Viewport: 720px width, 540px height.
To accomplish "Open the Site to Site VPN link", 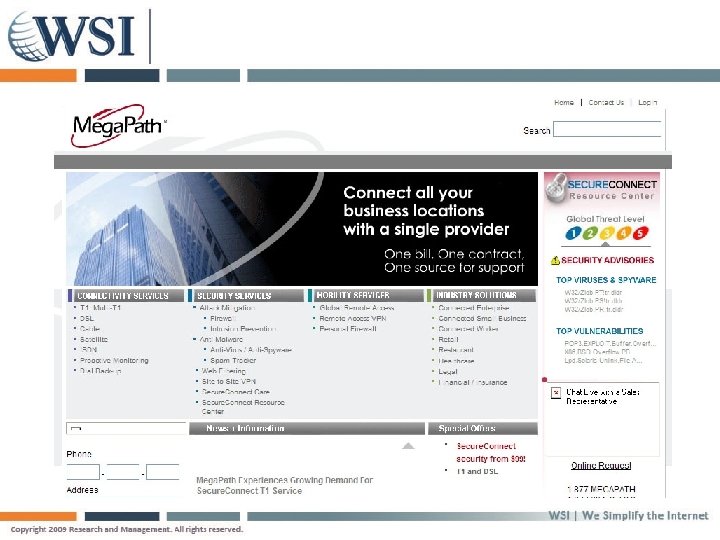I will pos(229,382).
